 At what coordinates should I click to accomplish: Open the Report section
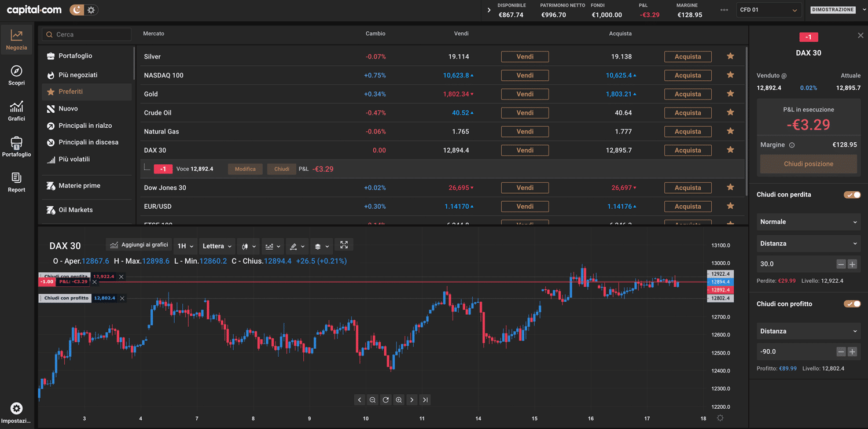(17, 182)
